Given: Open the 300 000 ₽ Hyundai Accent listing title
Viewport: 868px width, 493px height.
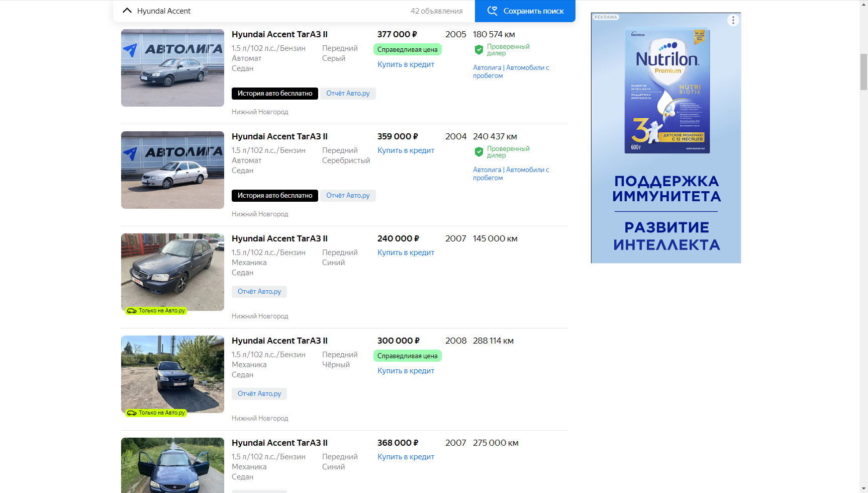Looking at the screenshot, I should (x=279, y=341).
